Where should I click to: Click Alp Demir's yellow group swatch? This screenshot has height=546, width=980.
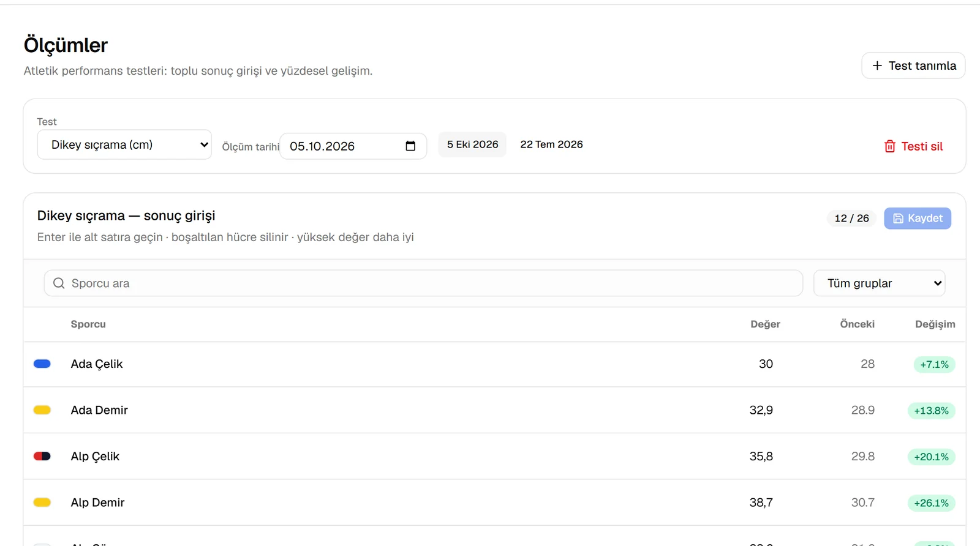[x=42, y=503]
